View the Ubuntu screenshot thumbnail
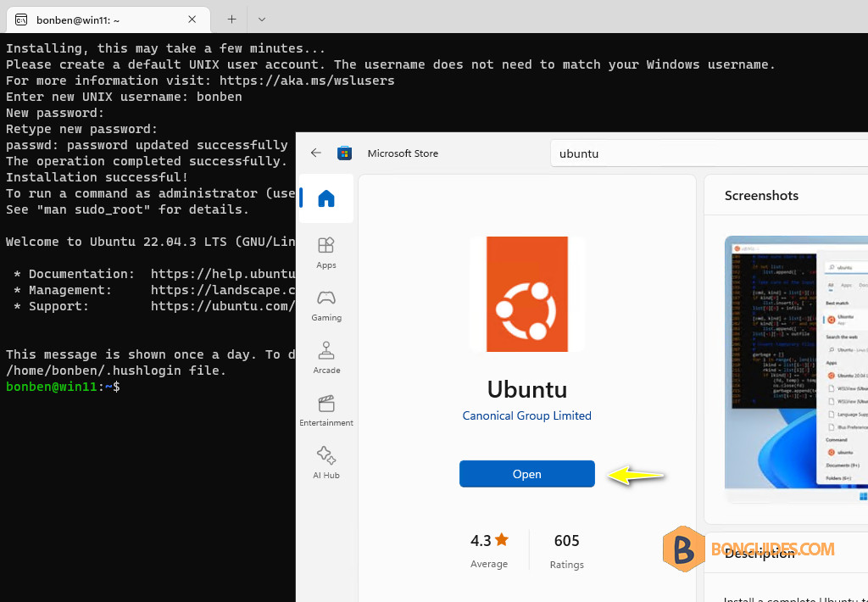Viewport: 868px width, 602px height. click(796, 369)
